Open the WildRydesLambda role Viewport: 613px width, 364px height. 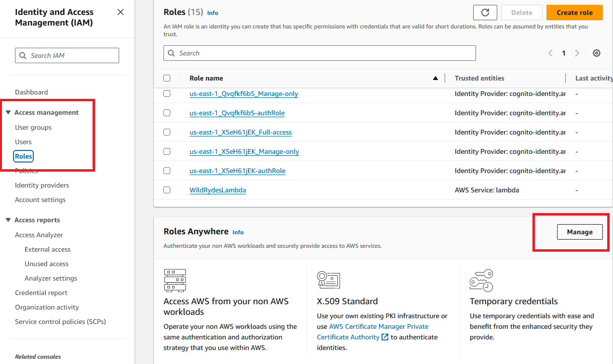218,190
